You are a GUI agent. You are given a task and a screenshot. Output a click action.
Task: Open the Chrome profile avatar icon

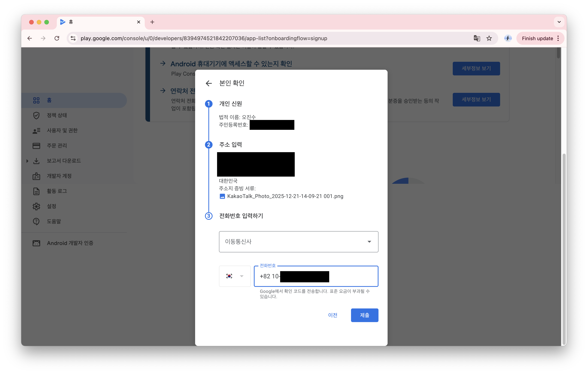508,38
